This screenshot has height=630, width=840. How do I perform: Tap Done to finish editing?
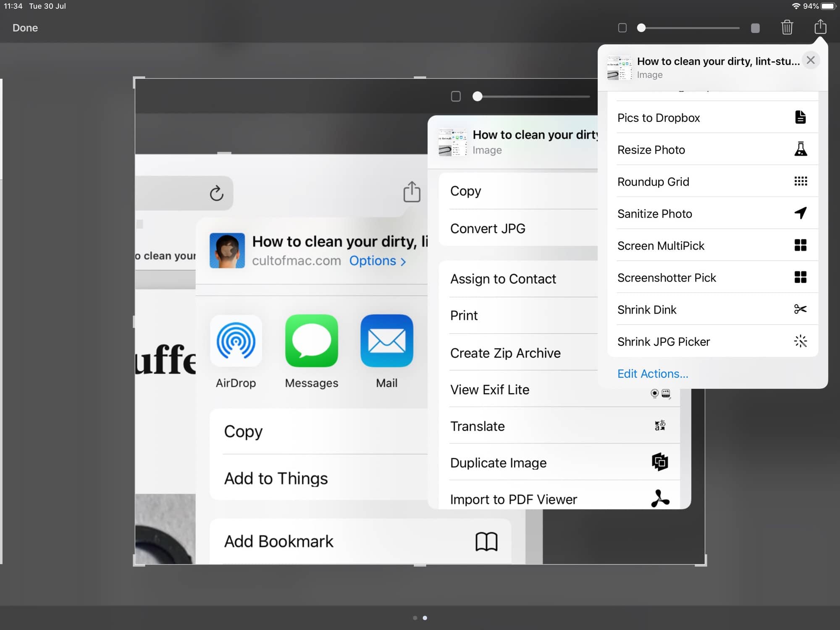pyautogui.click(x=25, y=27)
